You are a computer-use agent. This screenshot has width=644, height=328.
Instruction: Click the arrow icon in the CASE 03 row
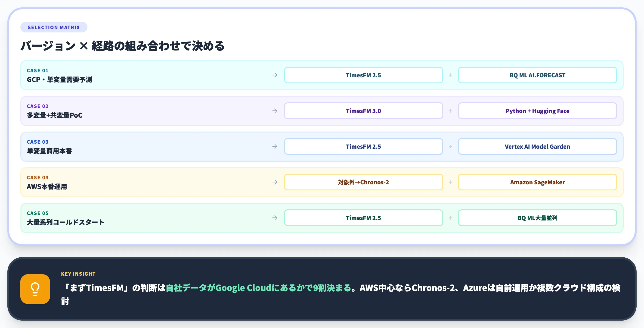tap(275, 146)
